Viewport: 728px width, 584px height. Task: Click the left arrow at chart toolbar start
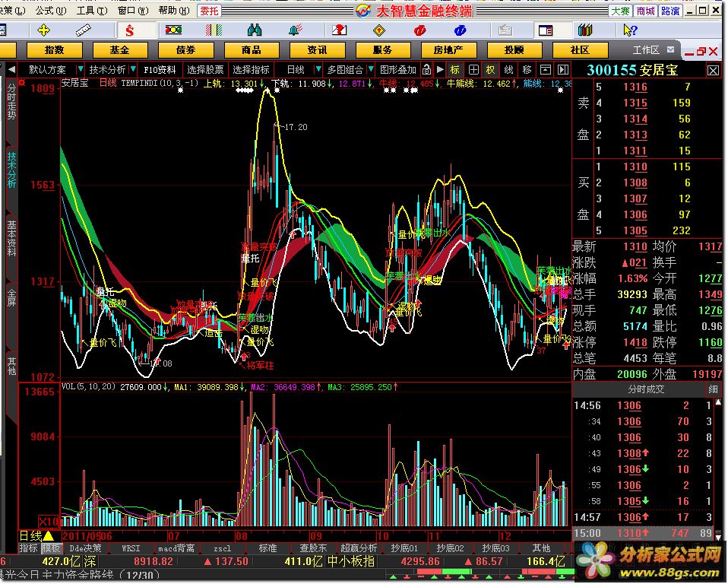point(11,70)
